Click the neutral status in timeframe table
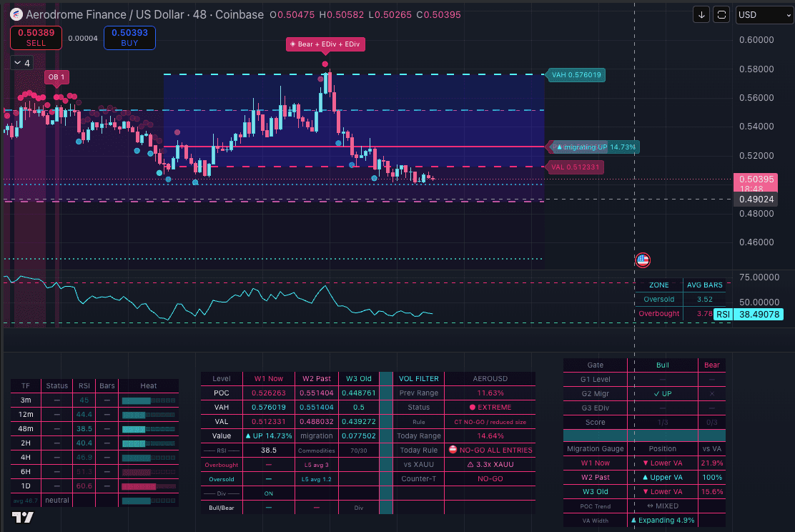 56,500
